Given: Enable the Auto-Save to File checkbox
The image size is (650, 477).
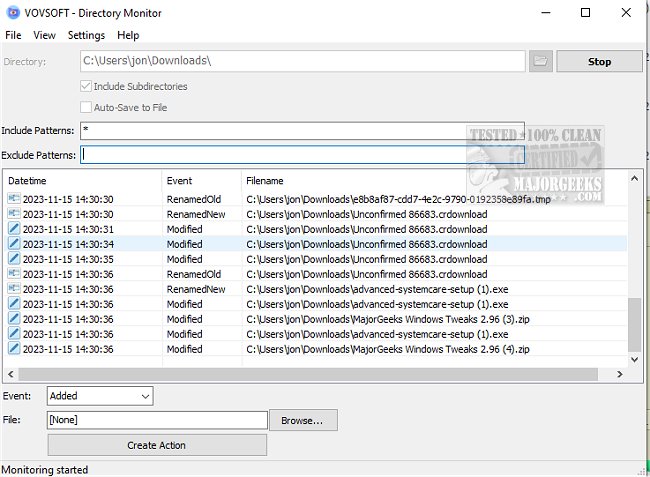Looking at the screenshot, I should click(86, 107).
